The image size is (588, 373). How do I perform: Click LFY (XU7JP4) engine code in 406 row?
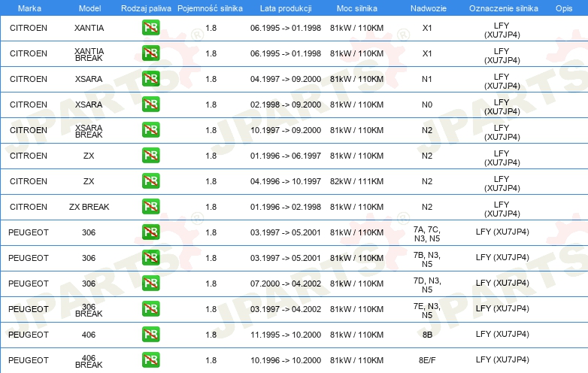502,334
